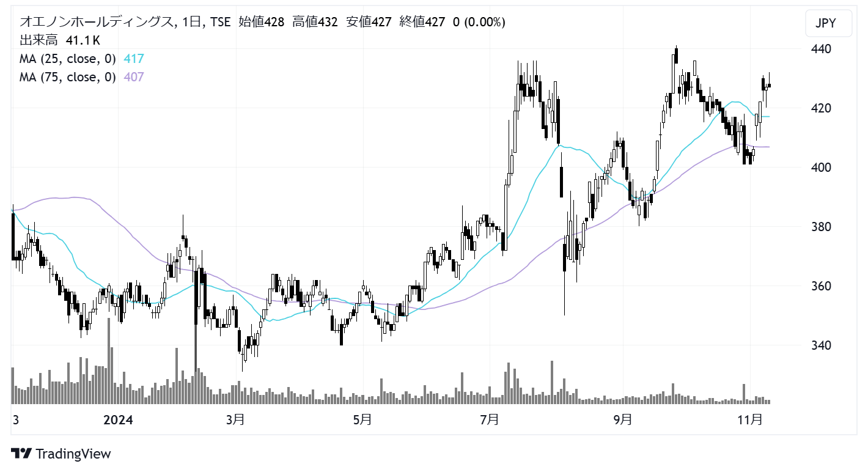Click the 5月 time axis label
868x472 pixels.
coord(362,420)
